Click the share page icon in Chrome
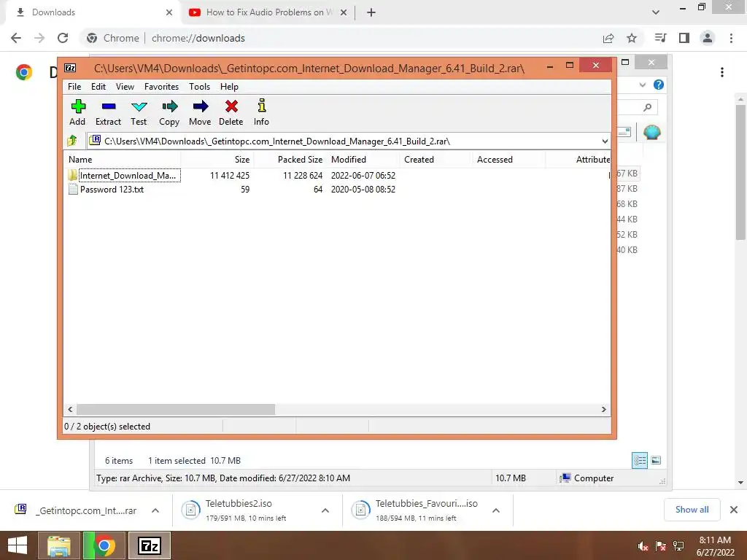 [608, 38]
